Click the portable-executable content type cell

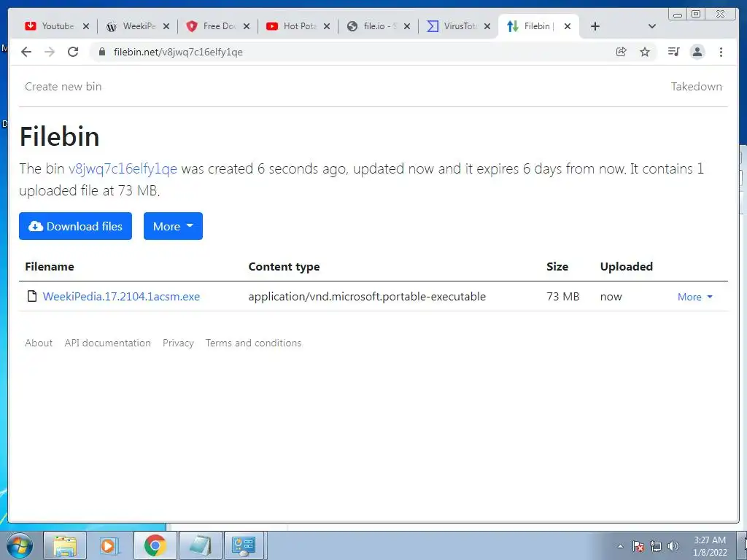(367, 296)
